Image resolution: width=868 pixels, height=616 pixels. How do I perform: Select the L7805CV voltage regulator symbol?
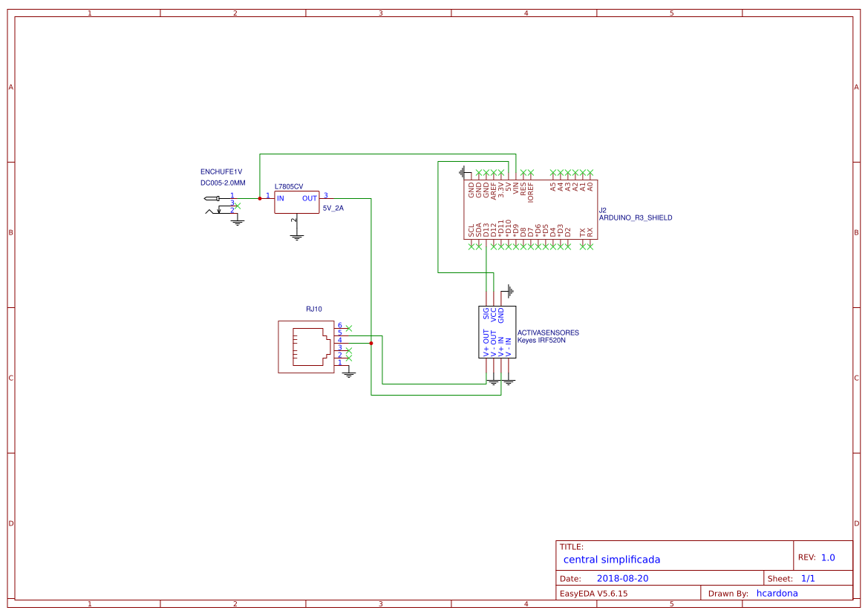coord(296,200)
